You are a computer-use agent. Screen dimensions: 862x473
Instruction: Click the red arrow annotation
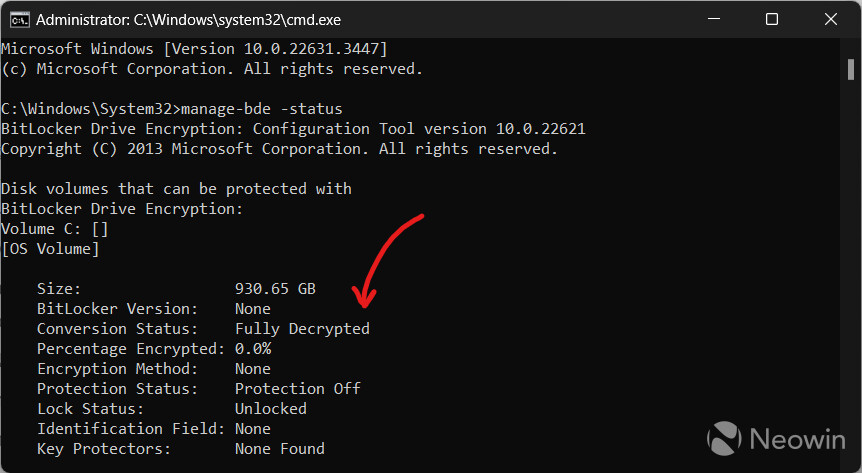pos(386,260)
